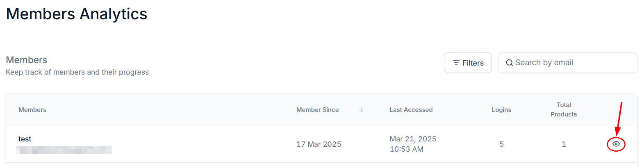Click the Mar 21, 2025 last accessed cell
This screenshot has width=644, height=166.
point(413,144)
